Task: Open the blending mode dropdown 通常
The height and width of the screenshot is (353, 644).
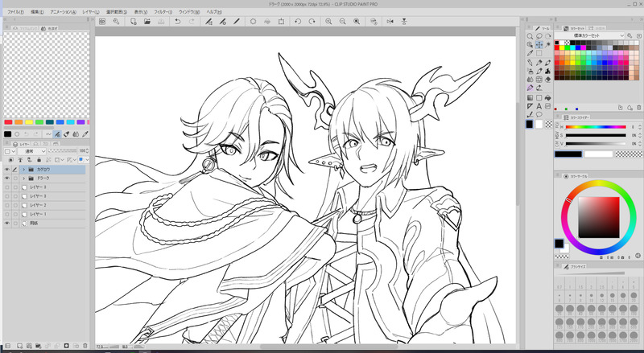Action: click(31, 151)
